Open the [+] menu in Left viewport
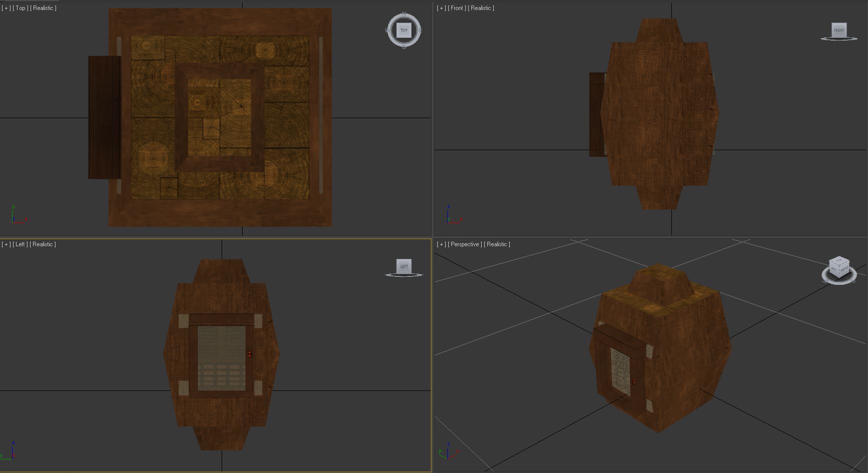868x473 pixels. tap(7, 244)
